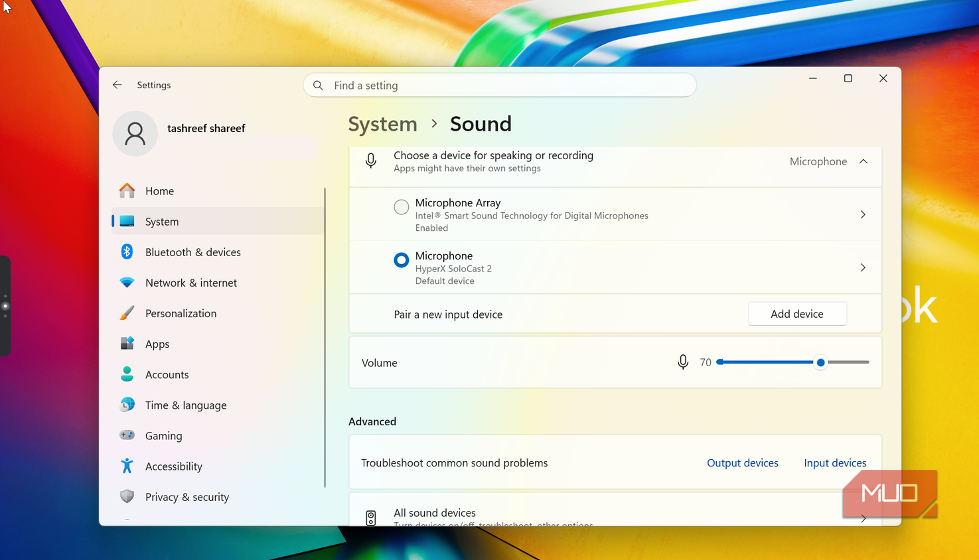
Task: Select the Microphone Array radio button
Action: point(401,207)
